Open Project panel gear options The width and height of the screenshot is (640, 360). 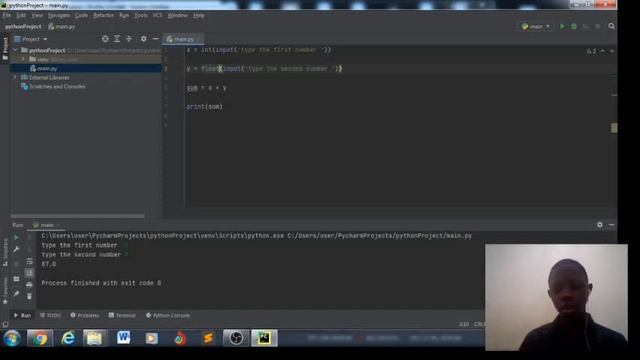[144, 39]
